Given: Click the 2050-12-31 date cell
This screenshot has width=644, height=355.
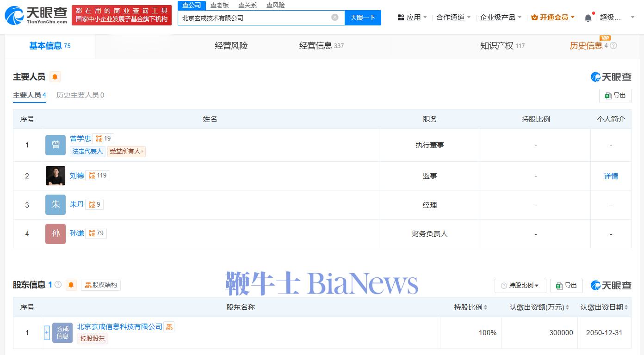Looking at the screenshot, I should (604, 333).
